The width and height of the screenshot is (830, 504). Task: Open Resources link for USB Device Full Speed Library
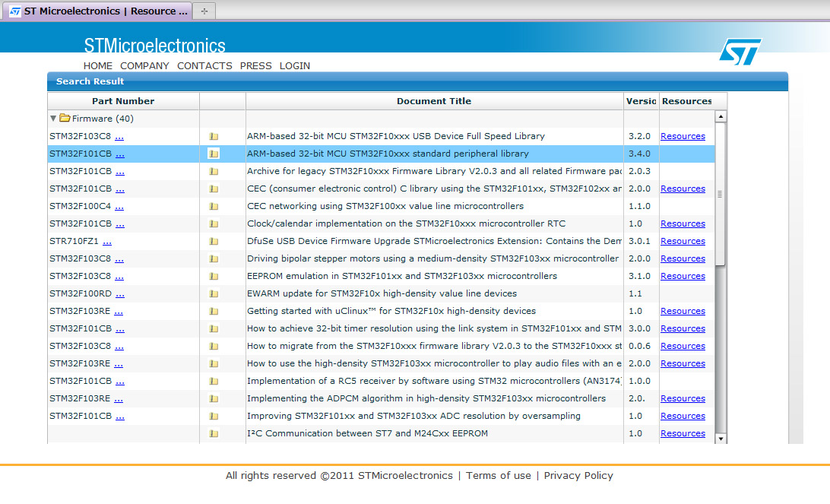[x=683, y=136]
